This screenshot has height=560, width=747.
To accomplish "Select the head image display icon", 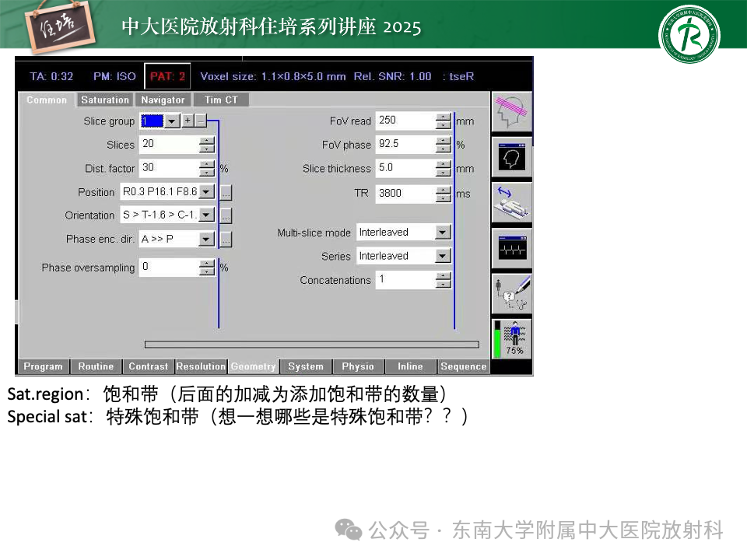I will (511, 158).
